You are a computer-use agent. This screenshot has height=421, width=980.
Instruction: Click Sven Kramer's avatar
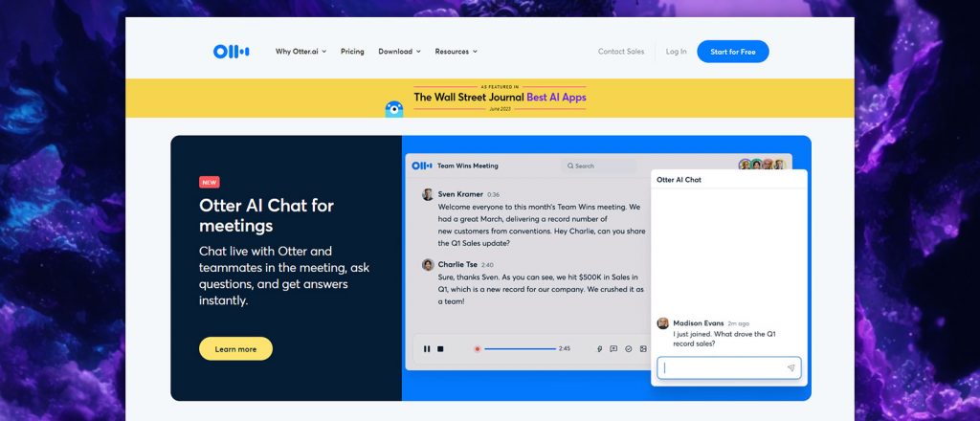click(x=428, y=194)
